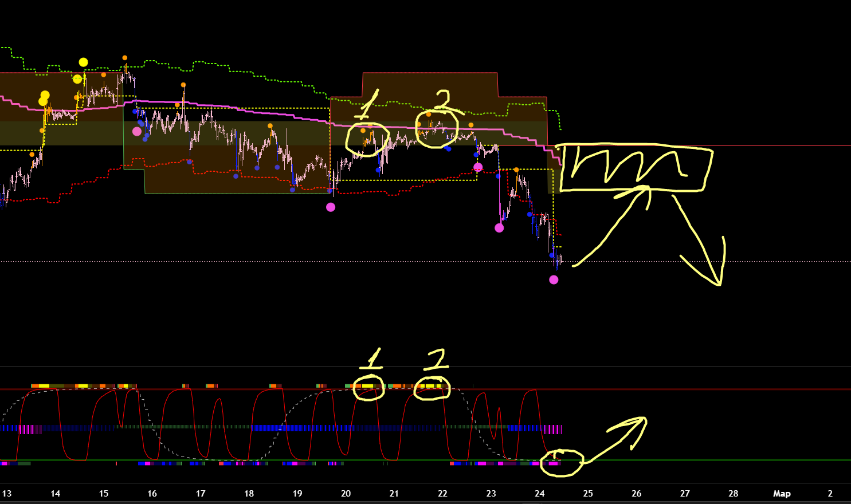Select circle labeled 2 in the oscillator pane

pos(432,388)
